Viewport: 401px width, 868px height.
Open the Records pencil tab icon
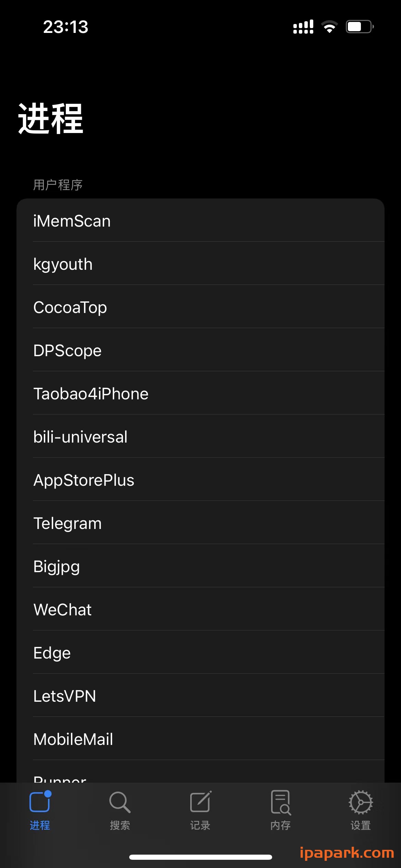[x=200, y=802]
